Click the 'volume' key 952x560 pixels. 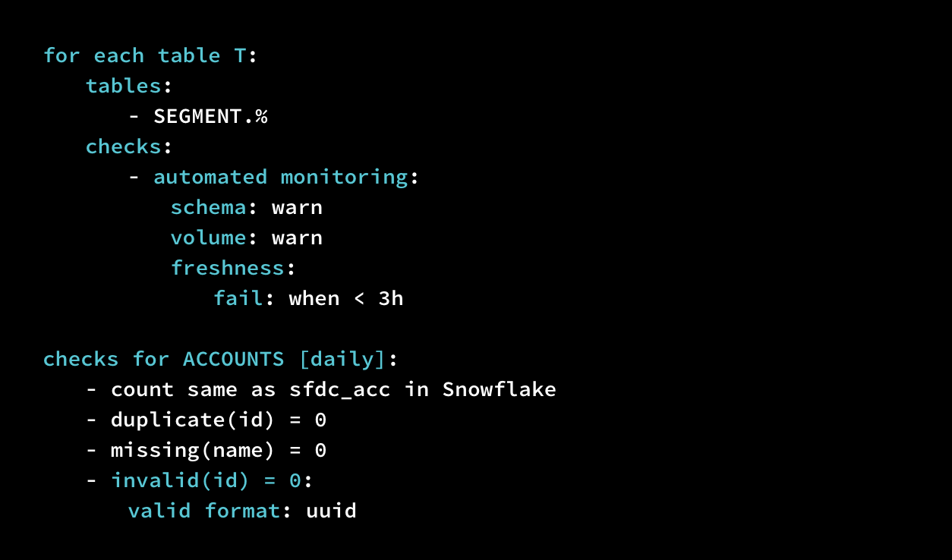click(208, 238)
